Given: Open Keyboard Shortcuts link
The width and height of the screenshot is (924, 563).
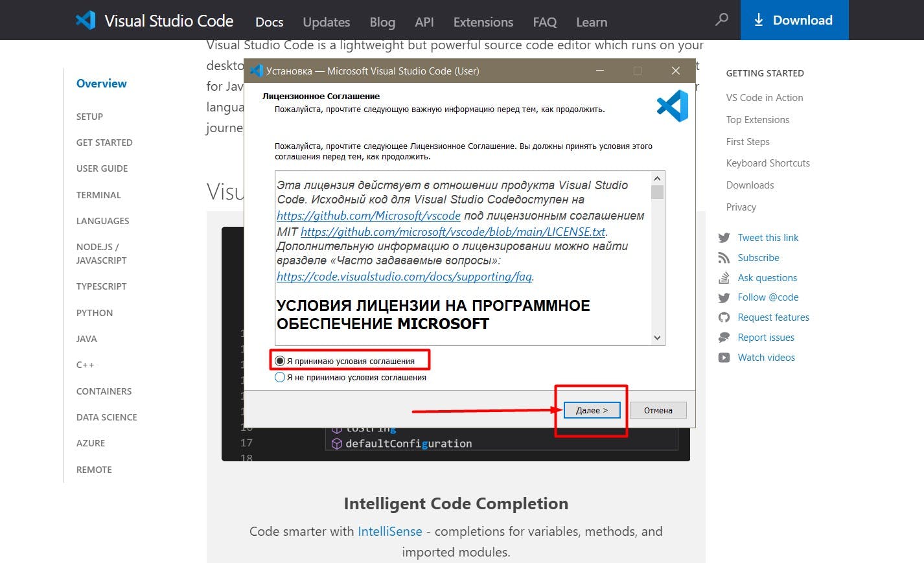Looking at the screenshot, I should (x=768, y=163).
